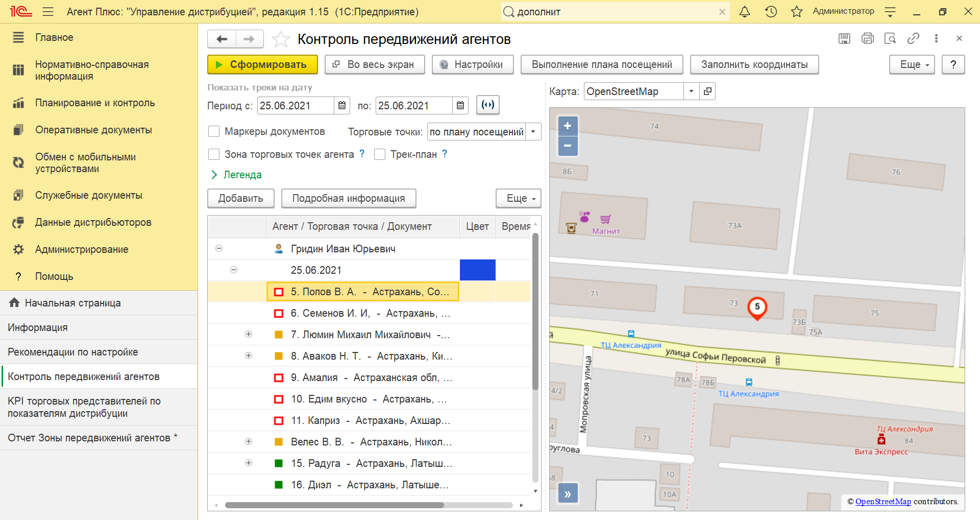Open Нормативно-справочная информация section
The width and height of the screenshot is (980, 520).
point(99,70)
